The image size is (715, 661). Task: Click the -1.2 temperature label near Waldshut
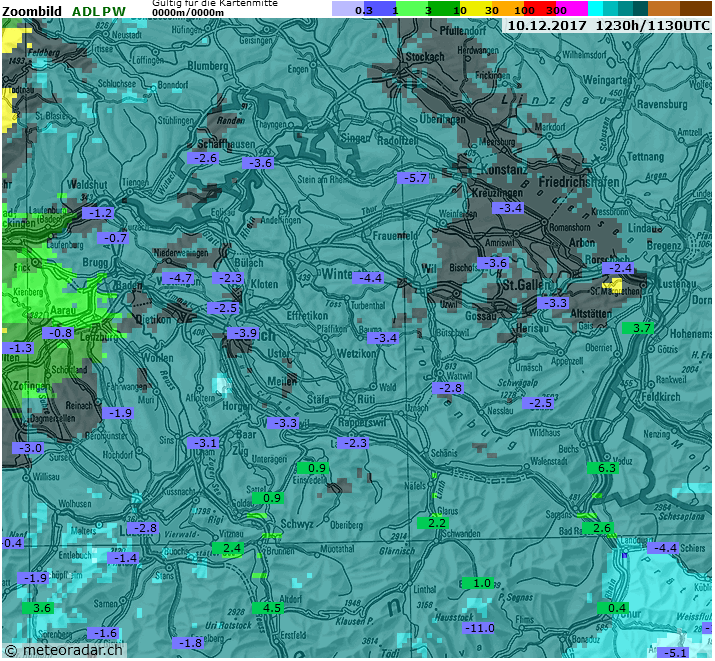coord(98,213)
